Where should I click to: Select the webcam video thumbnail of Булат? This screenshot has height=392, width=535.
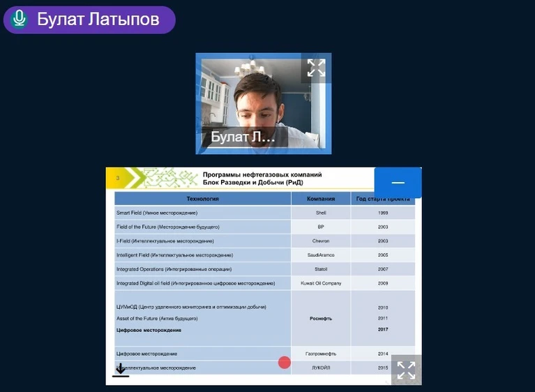264,103
